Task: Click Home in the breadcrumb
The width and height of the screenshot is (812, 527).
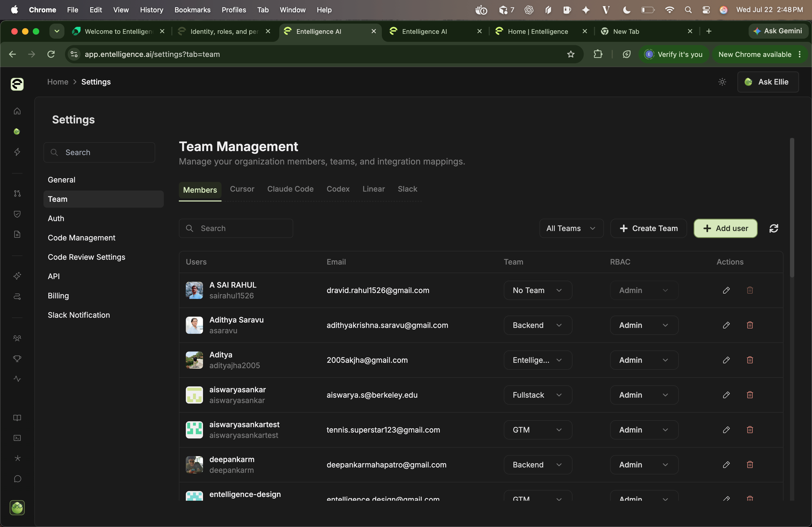Action: [58, 82]
